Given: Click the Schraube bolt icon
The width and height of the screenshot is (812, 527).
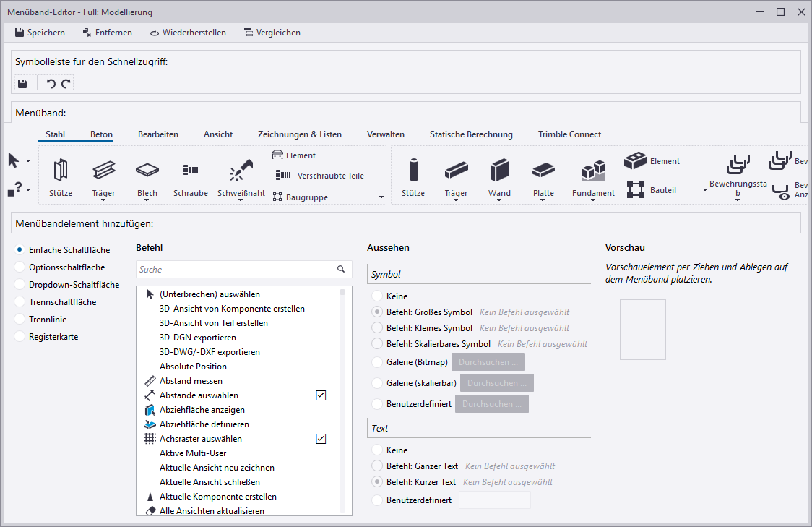Looking at the screenshot, I should (x=190, y=171).
